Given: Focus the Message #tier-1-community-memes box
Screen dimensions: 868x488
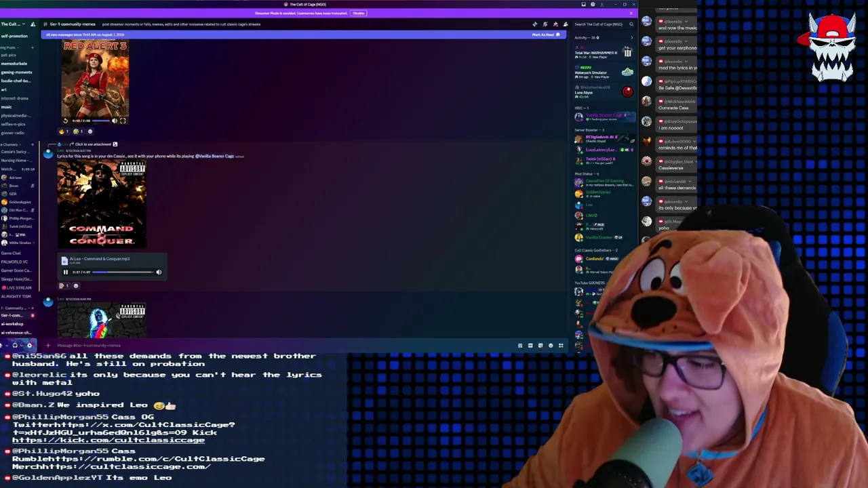Looking at the screenshot, I should 285,346.
